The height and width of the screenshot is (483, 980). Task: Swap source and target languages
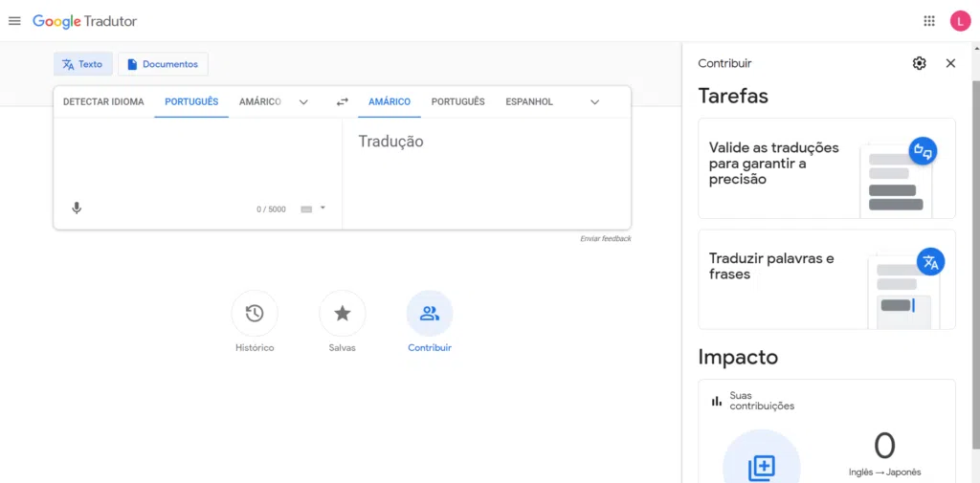(342, 101)
